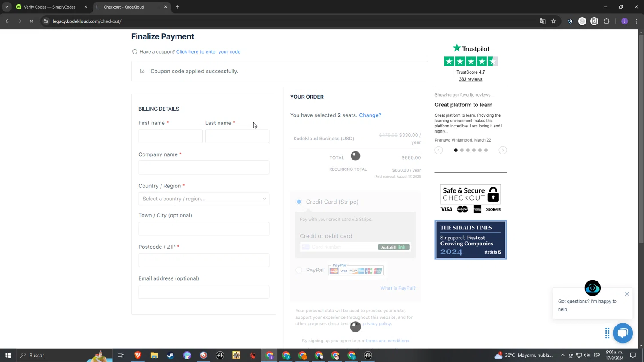
Task: Open the privacy policy link
Action: (377, 324)
